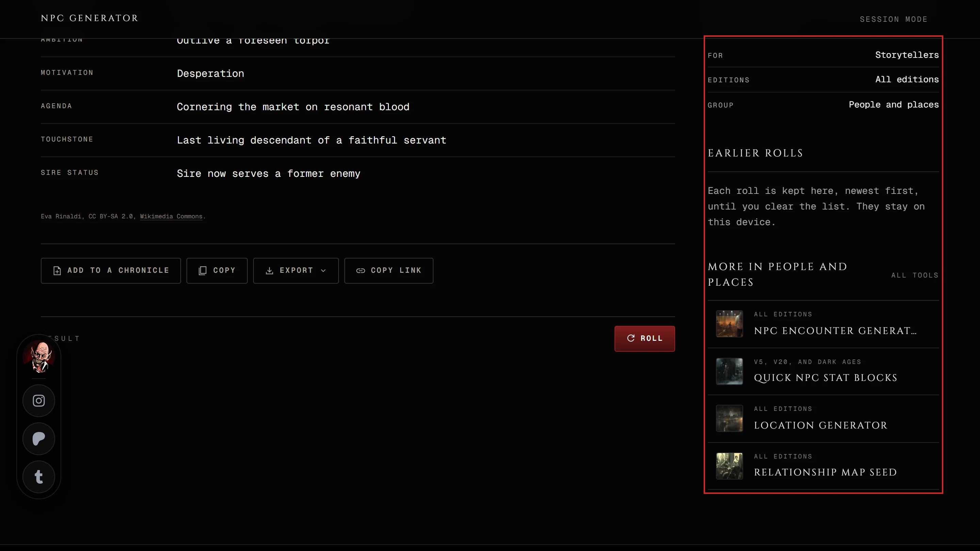This screenshot has height=551, width=980.
Task: Open the Location Generator thumbnail
Action: point(729,418)
